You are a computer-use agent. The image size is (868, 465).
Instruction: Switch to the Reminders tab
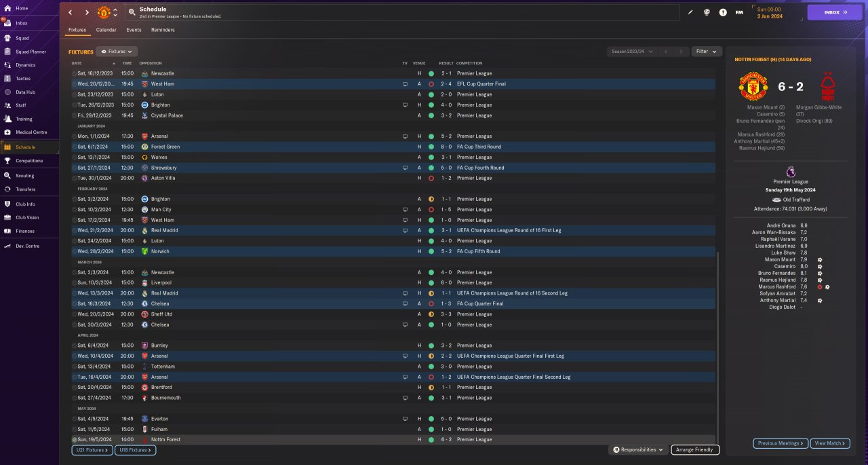(163, 30)
